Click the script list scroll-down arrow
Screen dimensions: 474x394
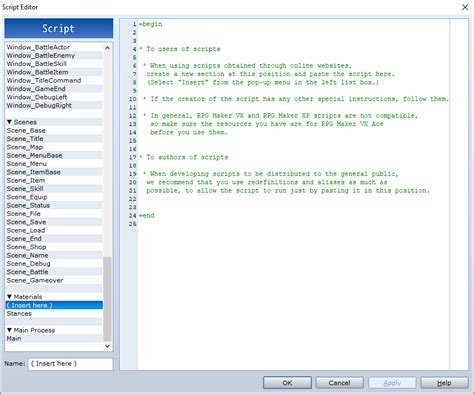tap(107, 346)
